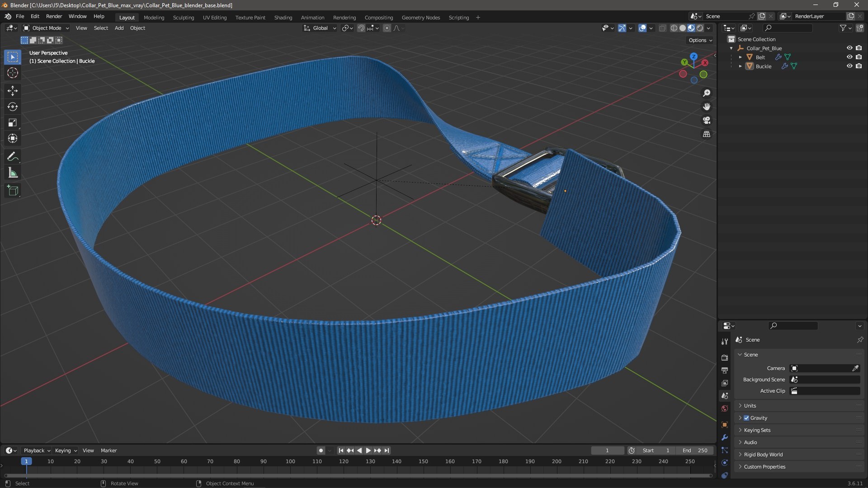Viewport: 868px width, 488px height.
Task: Expand the Belt tree item
Action: point(741,57)
